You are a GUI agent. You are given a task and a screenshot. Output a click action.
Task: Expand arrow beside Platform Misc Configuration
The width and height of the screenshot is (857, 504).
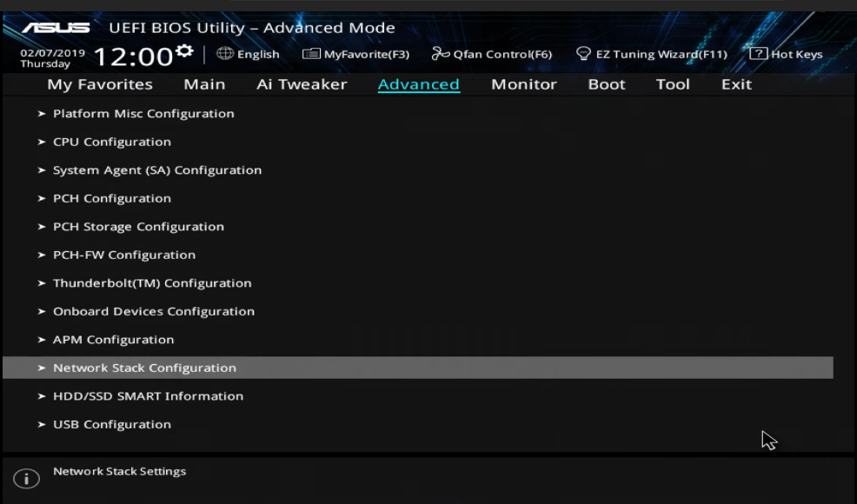coord(41,114)
